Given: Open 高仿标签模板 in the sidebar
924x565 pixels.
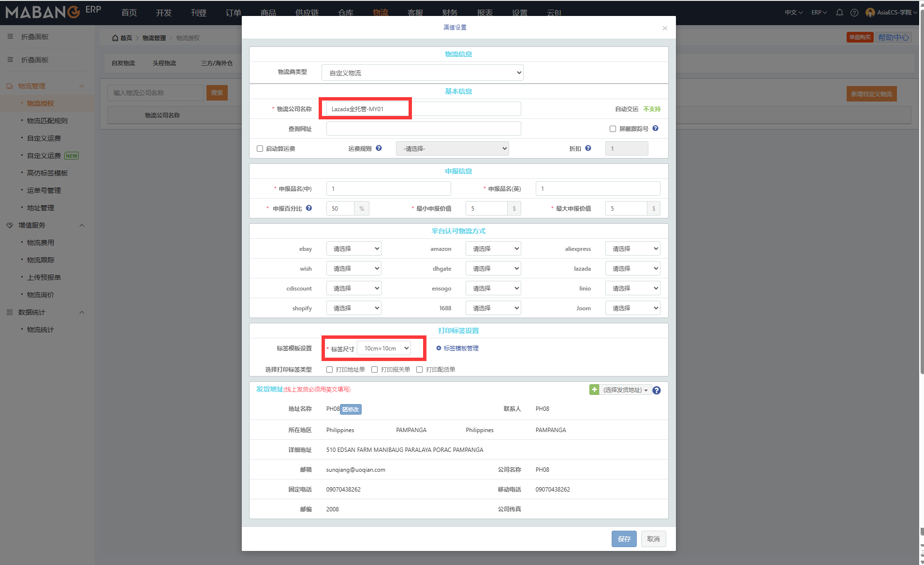Looking at the screenshot, I should pyautogui.click(x=47, y=173).
